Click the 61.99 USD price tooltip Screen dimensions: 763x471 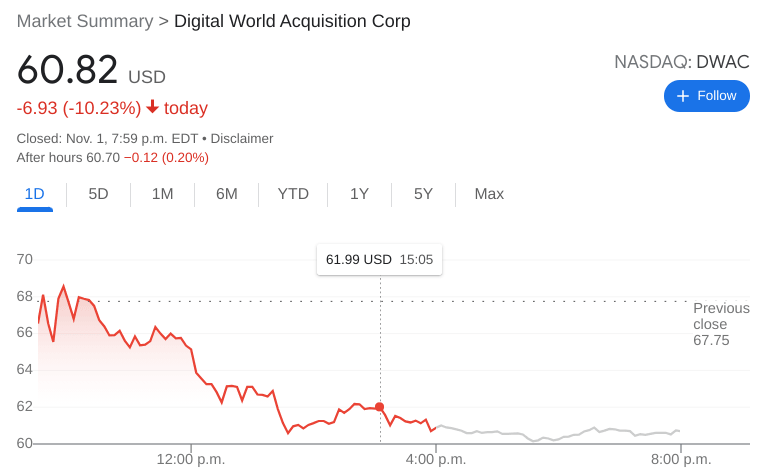coord(379,260)
